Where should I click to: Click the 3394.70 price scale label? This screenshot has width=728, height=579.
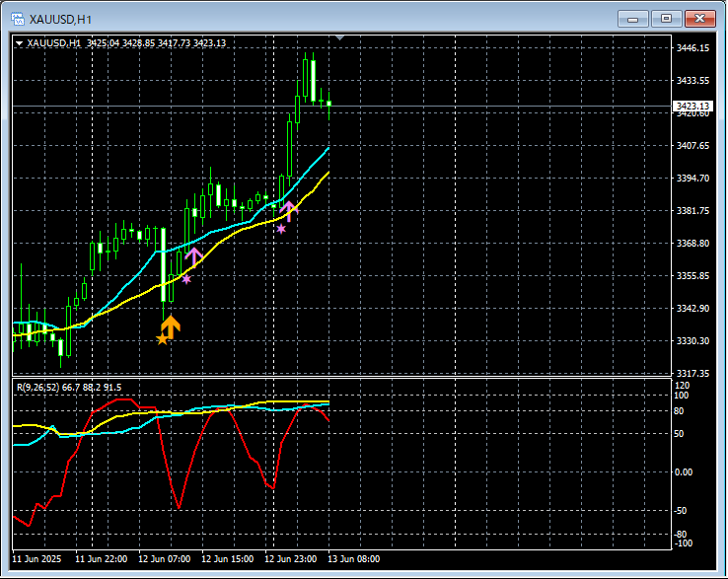[x=692, y=178]
